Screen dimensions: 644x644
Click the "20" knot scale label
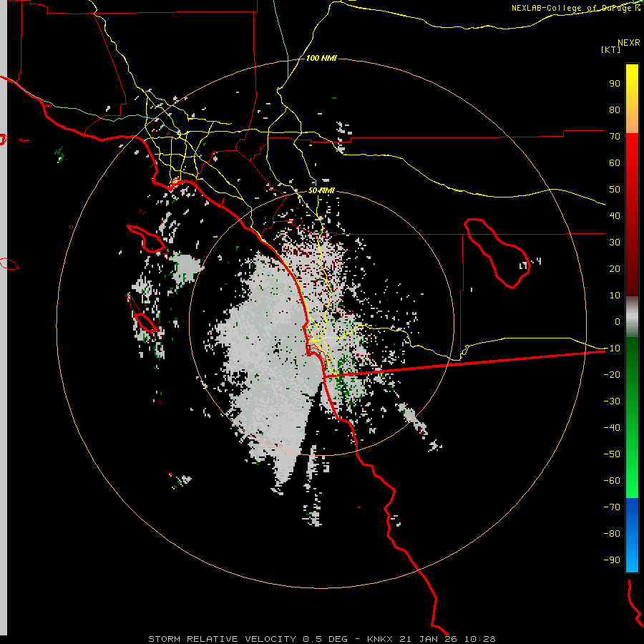[615, 268]
